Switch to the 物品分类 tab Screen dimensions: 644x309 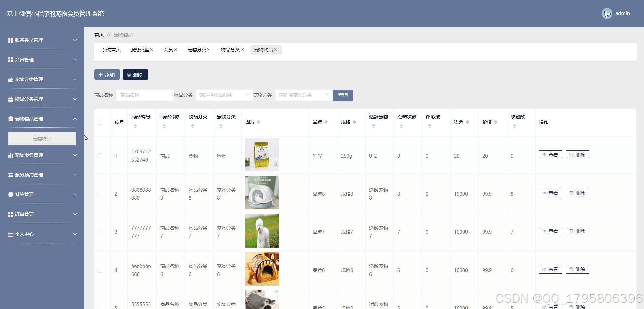pyautogui.click(x=230, y=50)
